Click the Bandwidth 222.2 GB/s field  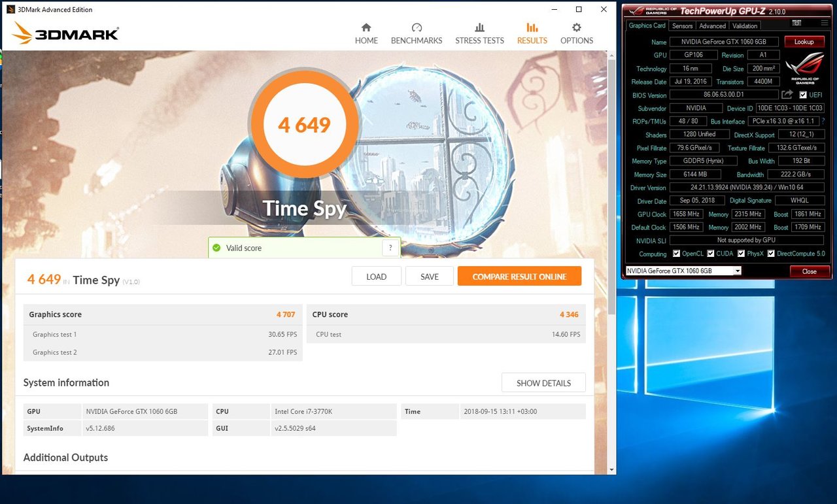pyautogui.click(x=795, y=175)
